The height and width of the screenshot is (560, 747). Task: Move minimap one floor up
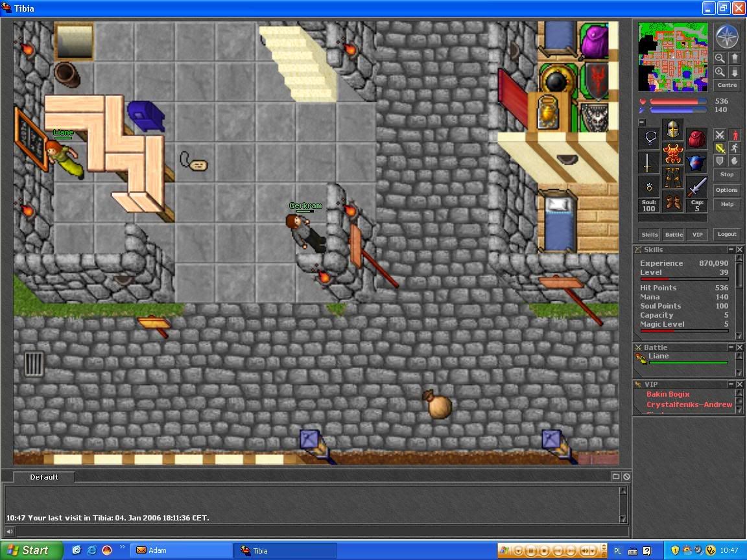coord(734,58)
